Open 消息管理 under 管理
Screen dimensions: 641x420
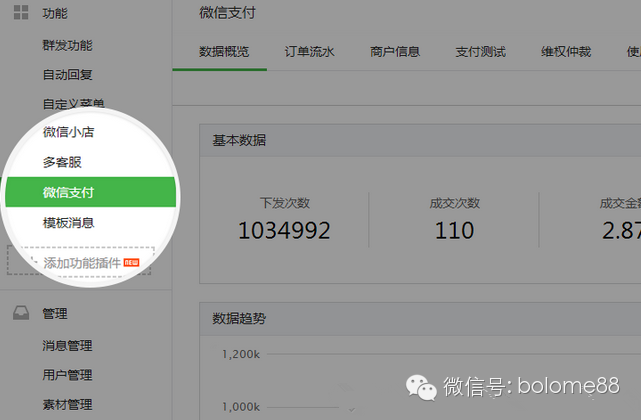point(67,345)
